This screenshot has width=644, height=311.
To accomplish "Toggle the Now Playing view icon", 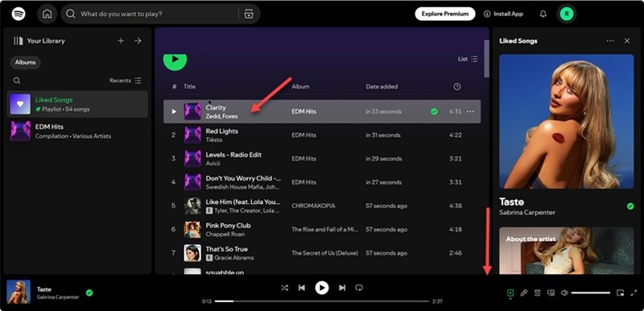I will point(510,293).
